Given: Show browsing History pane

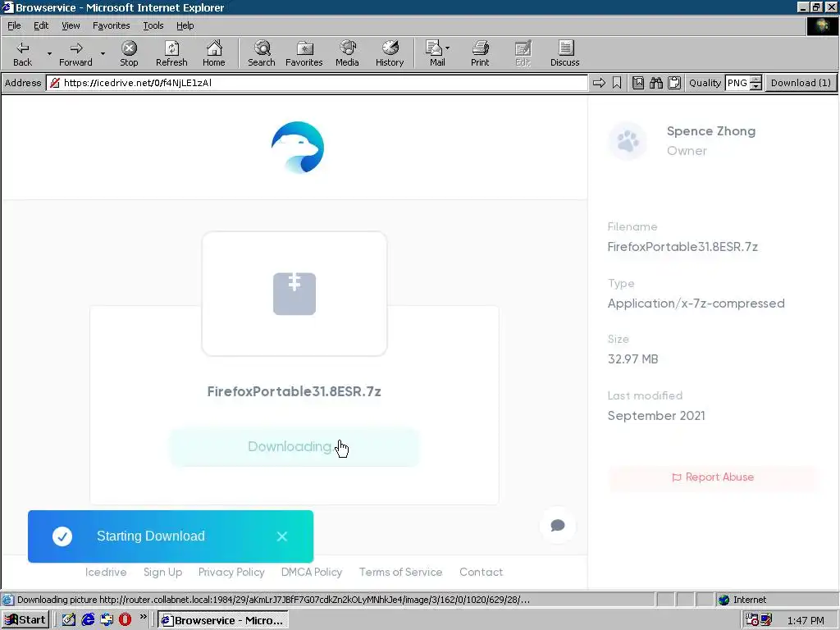Looking at the screenshot, I should pyautogui.click(x=390, y=53).
